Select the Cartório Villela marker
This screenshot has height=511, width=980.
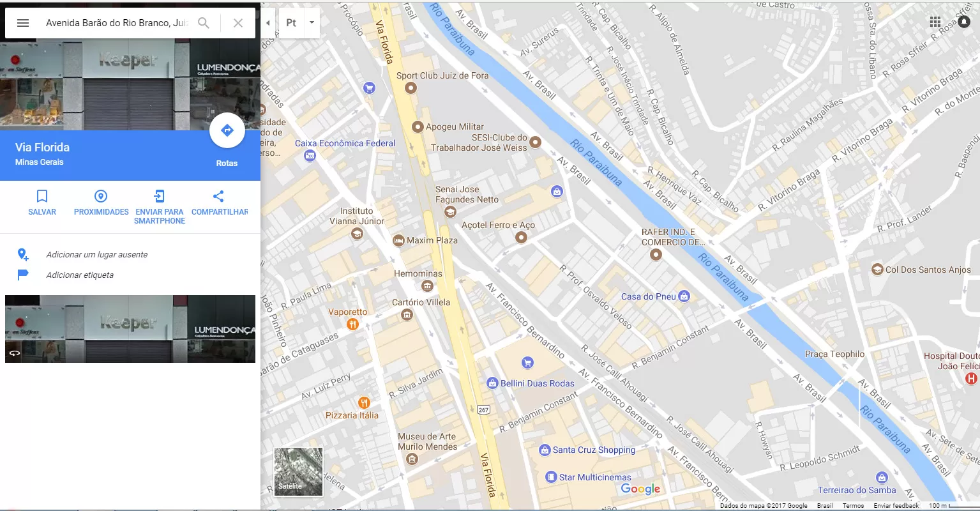pyautogui.click(x=407, y=315)
